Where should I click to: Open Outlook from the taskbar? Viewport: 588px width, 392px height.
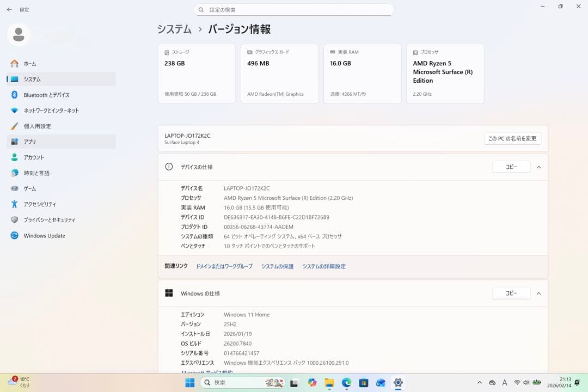tap(381, 383)
